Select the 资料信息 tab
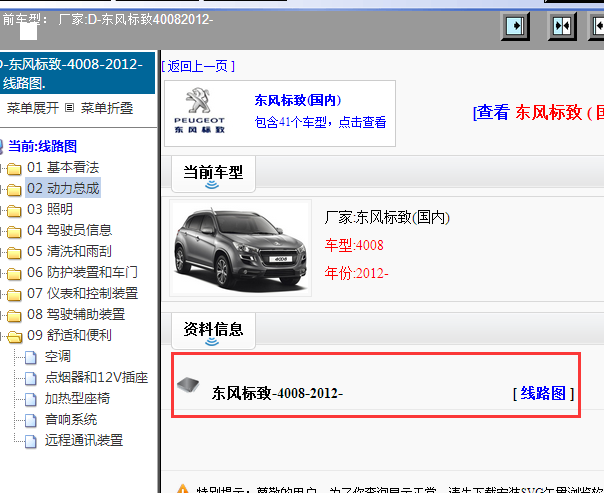Screen dimensions: 604x493 pos(213,330)
